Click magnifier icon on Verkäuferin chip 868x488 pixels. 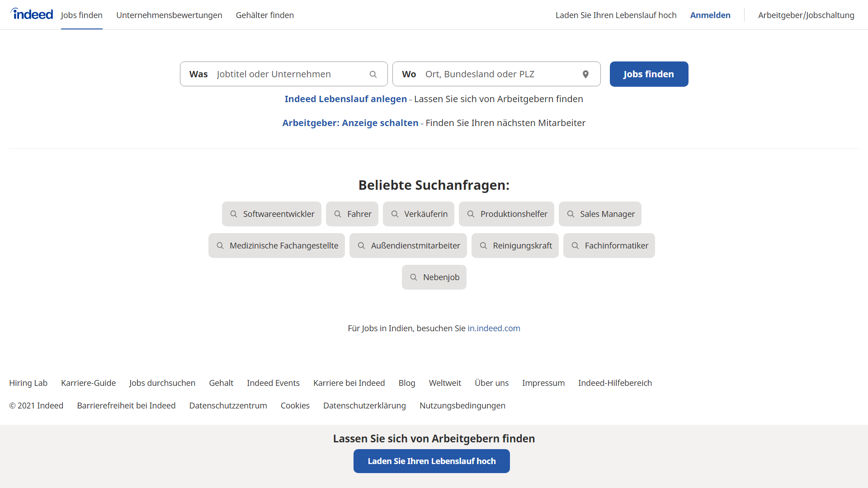(395, 214)
